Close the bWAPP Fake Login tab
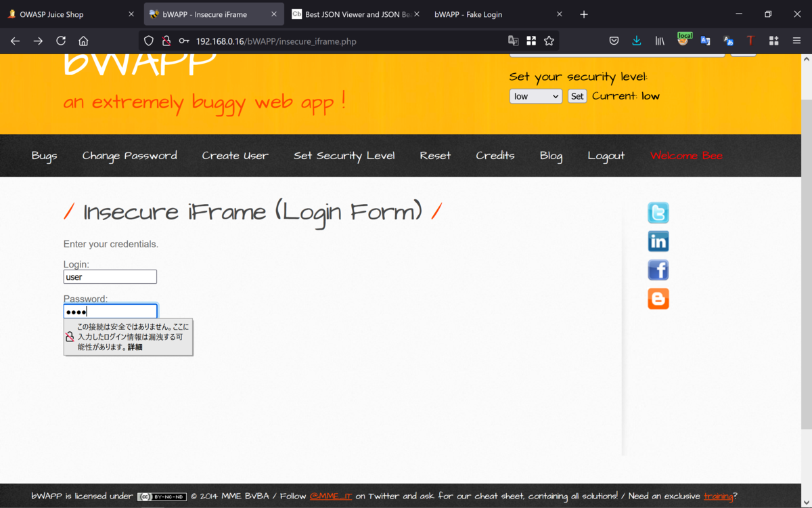This screenshot has height=508, width=812. (559, 14)
